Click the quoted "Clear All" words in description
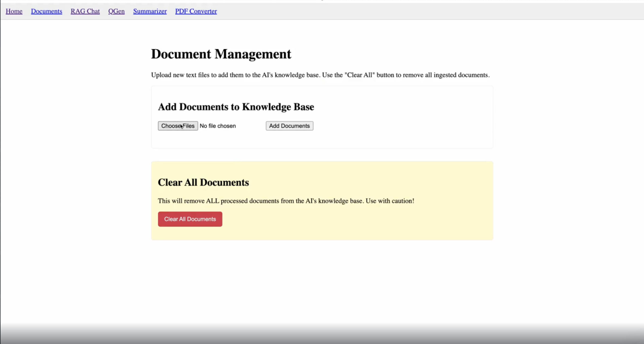644x344 pixels. pos(359,75)
